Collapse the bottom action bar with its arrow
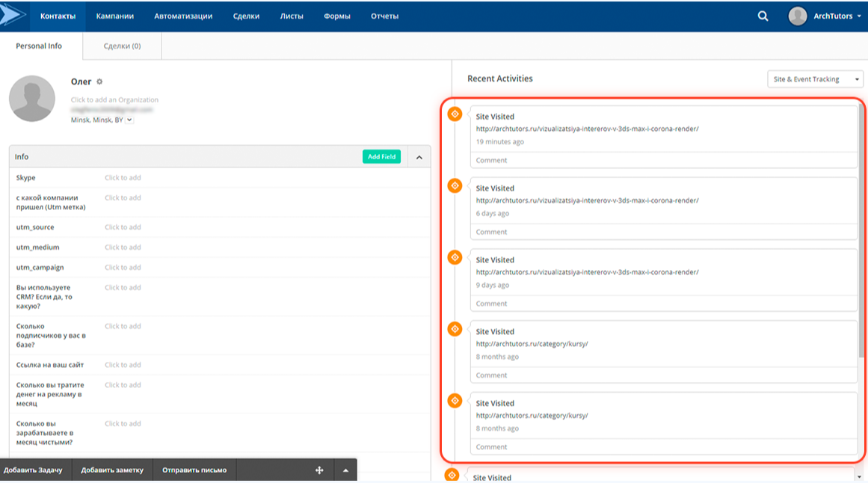868x483 pixels. coord(345,470)
